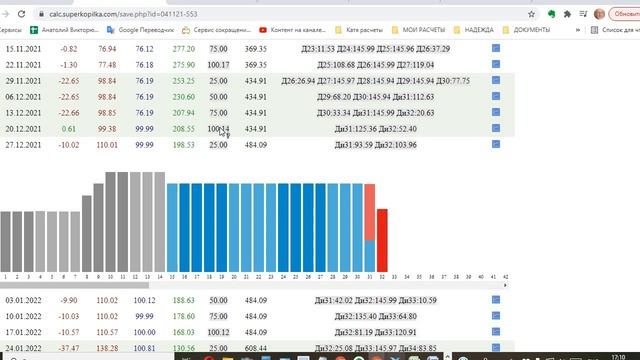Image resolution: width=640 pixels, height=360 pixels.
Task: Click the date 27.12.2021
Action: pos(23,145)
